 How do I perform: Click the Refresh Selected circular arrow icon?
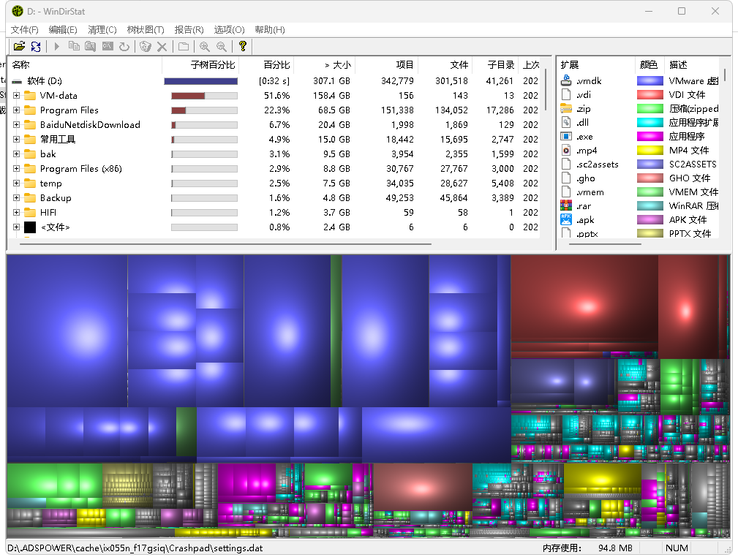click(x=124, y=47)
